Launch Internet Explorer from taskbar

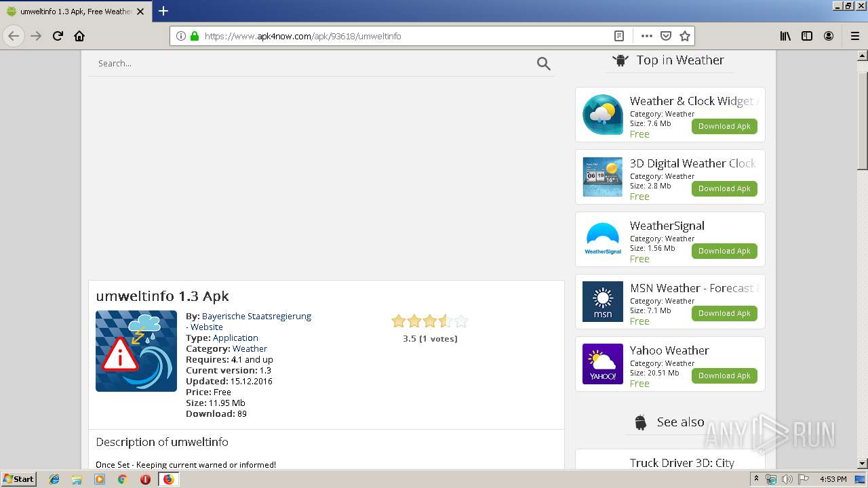[54, 479]
